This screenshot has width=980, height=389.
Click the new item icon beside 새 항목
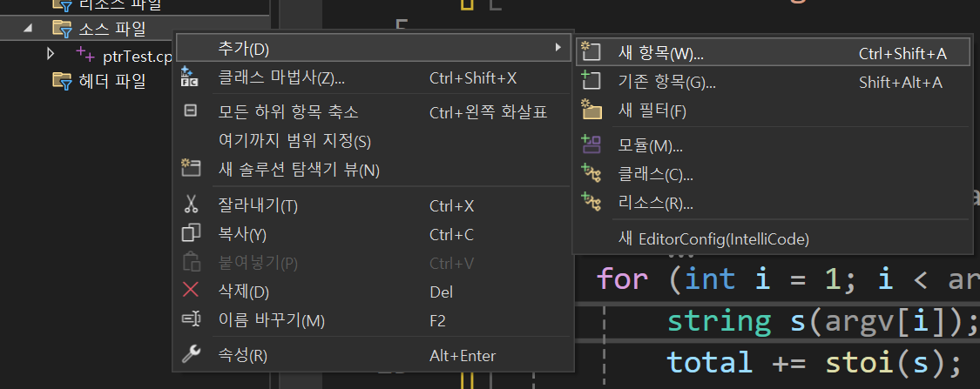(x=590, y=51)
